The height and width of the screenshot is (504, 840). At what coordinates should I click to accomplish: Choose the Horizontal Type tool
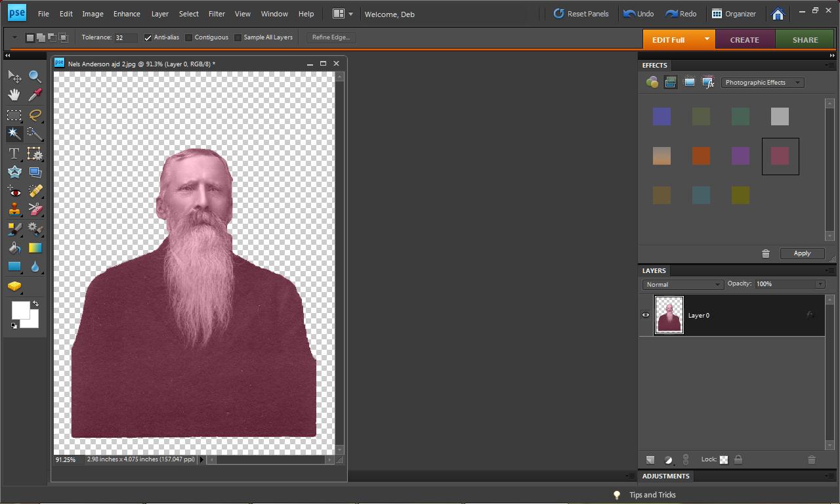tap(14, 154)
